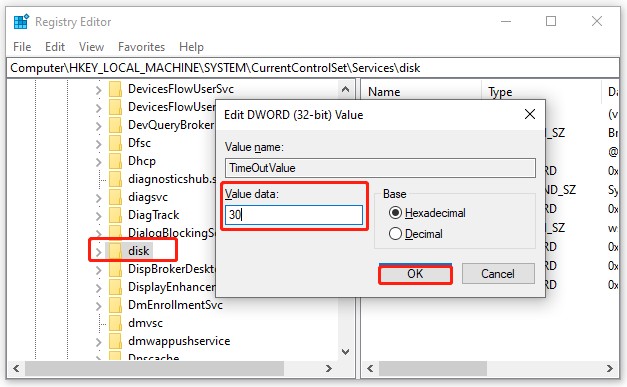Click the Registry Editor app icon in title bar

pyautogui.click(x=21, y=22)
